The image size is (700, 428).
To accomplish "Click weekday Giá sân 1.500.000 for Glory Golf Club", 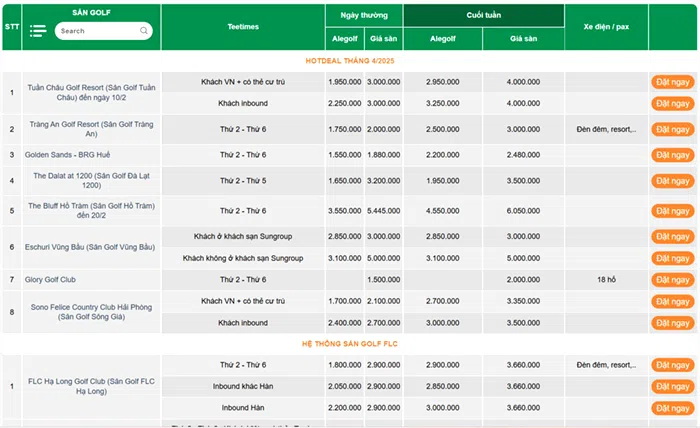I will pos(383,280).
